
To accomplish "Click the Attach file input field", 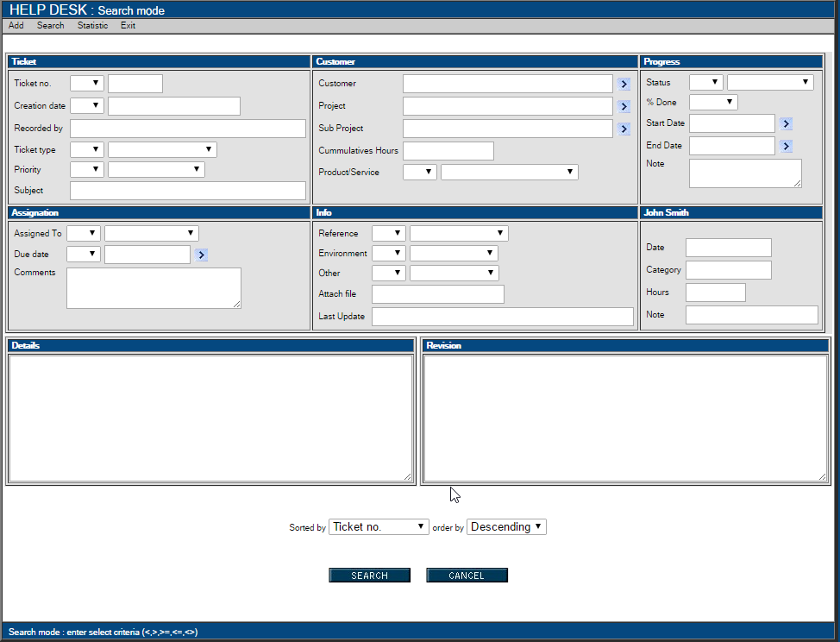I will pyautogui.click(x=438, y=294).
